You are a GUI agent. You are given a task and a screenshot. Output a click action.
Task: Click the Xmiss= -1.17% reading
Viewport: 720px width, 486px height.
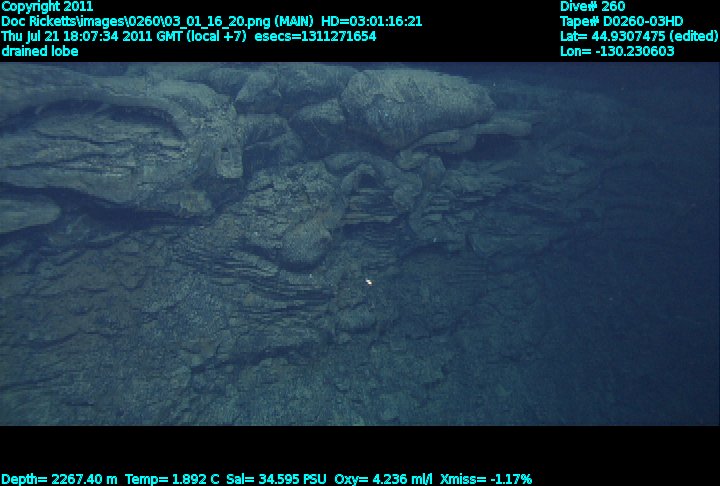pyautogui.click(x=485, y=479)
